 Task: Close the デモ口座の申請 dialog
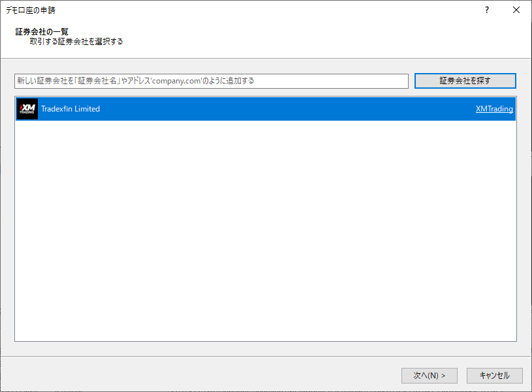pos(516,10)
